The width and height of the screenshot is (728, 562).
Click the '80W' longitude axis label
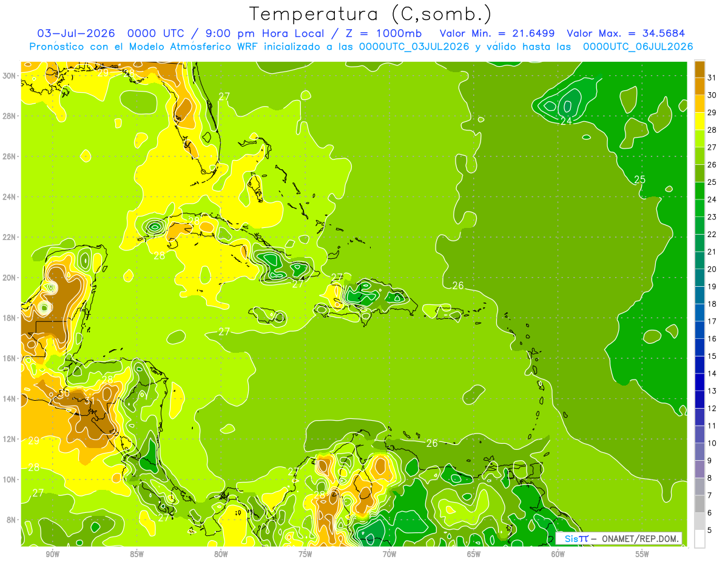pos(221,555)
